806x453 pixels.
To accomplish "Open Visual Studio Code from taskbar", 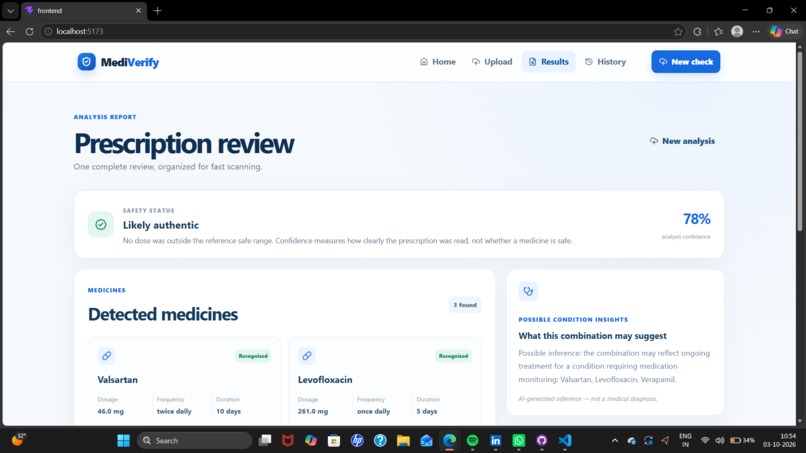I will pyautogui.click(x=564, y=441).
